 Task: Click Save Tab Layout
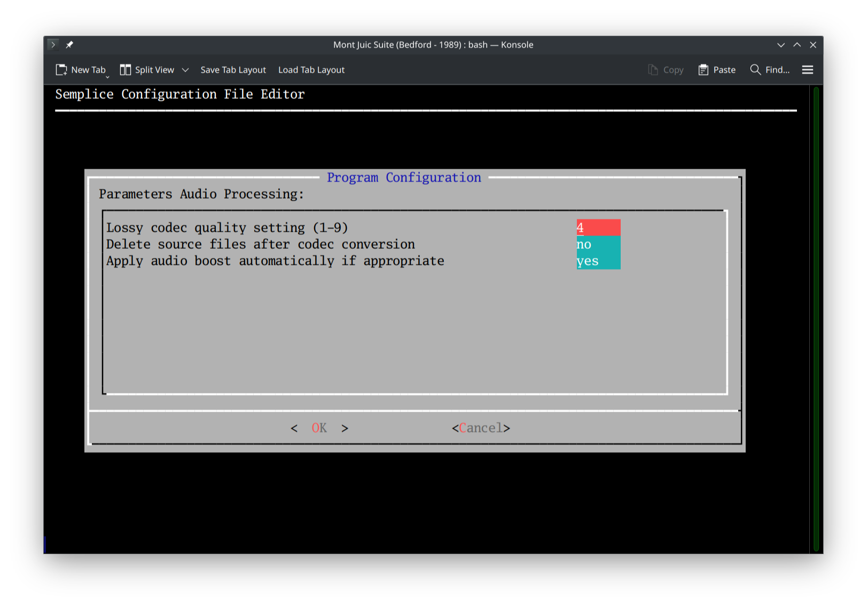click(233, 69)
